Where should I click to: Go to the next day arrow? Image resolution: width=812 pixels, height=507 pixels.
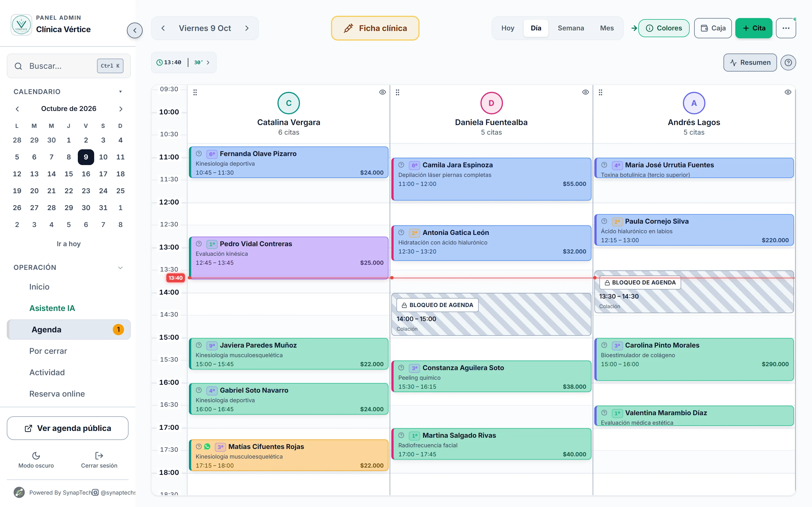coord(247,28)
